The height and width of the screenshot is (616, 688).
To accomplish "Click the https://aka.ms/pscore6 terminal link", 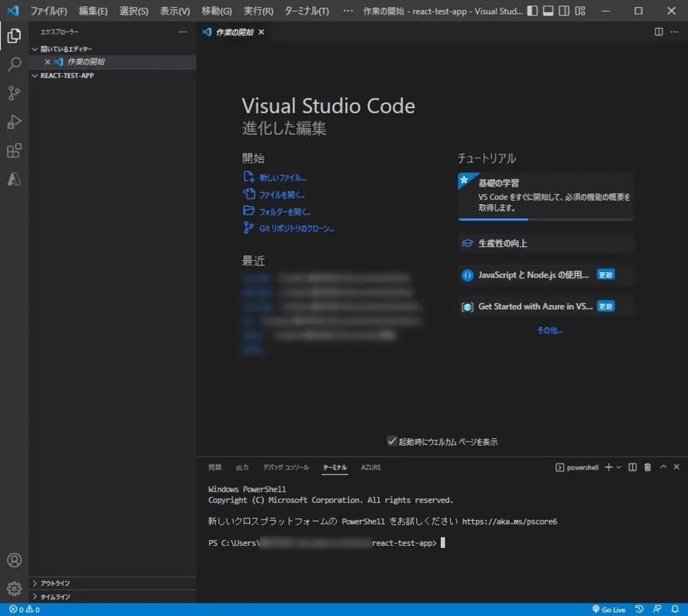I will coord(510,521).
